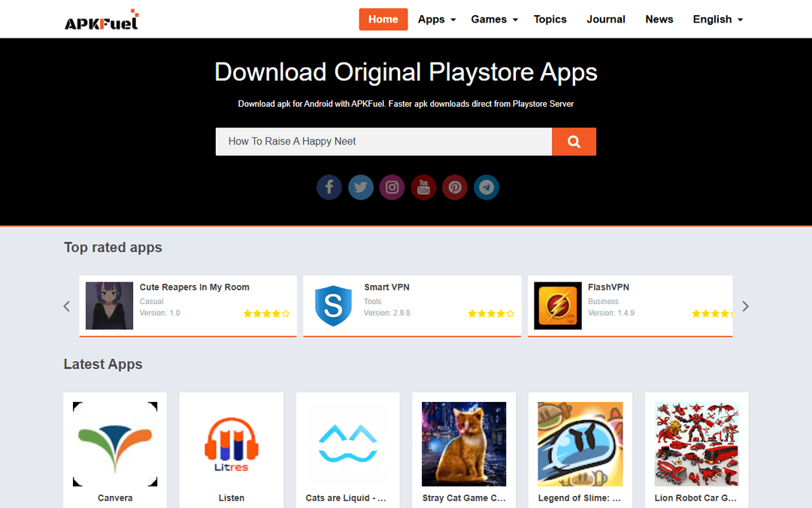
Task: Open the FlashVPN title link
Action: pyautogui.click(x=609, y=287)
